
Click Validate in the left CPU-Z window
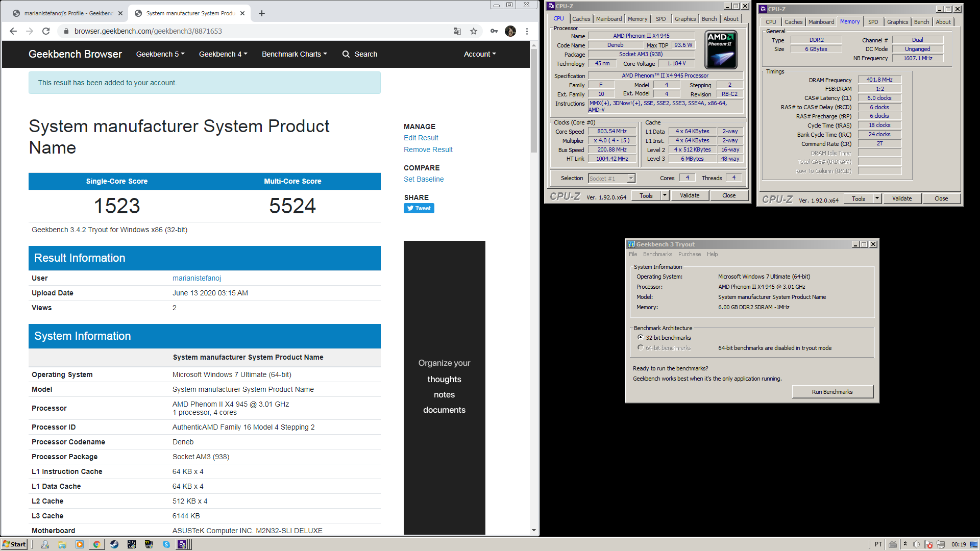690,195
